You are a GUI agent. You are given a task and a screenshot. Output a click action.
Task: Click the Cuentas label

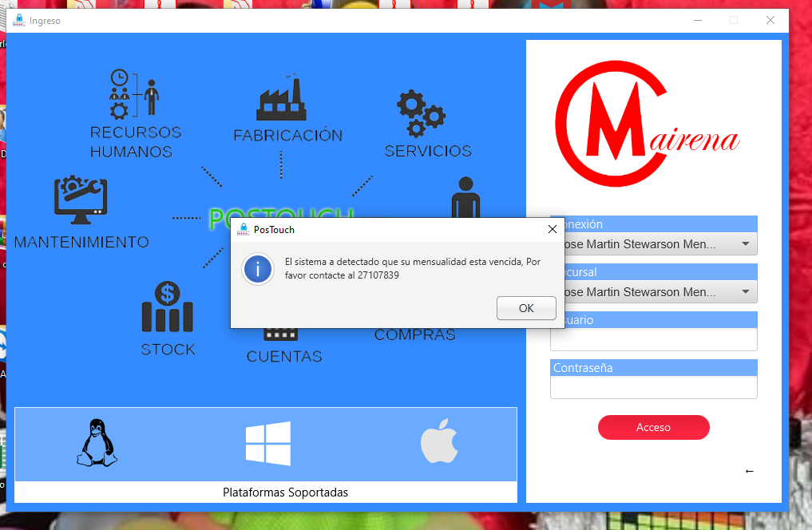284,357
